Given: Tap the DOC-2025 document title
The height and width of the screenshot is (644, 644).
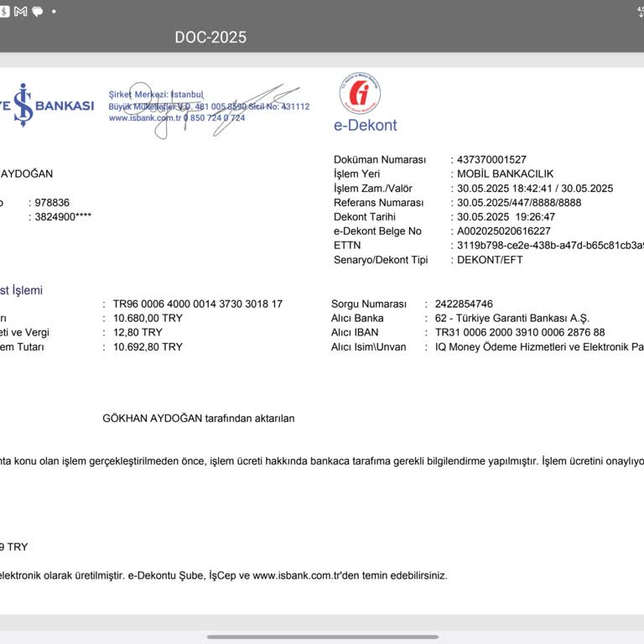Looking at the screenshot, I should coord(210,38).
